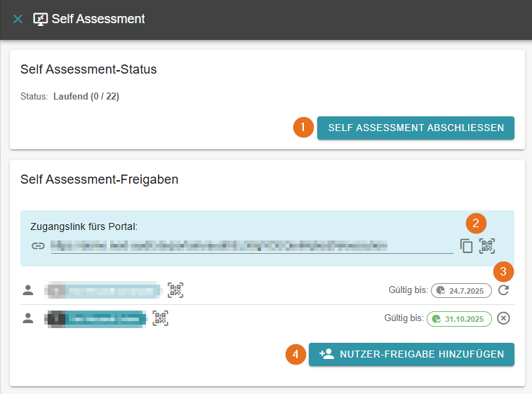This screenshot has width=532, height=394.
Task: Click the green validity chip 31.10.2025
Action: (x=459, y=319)
